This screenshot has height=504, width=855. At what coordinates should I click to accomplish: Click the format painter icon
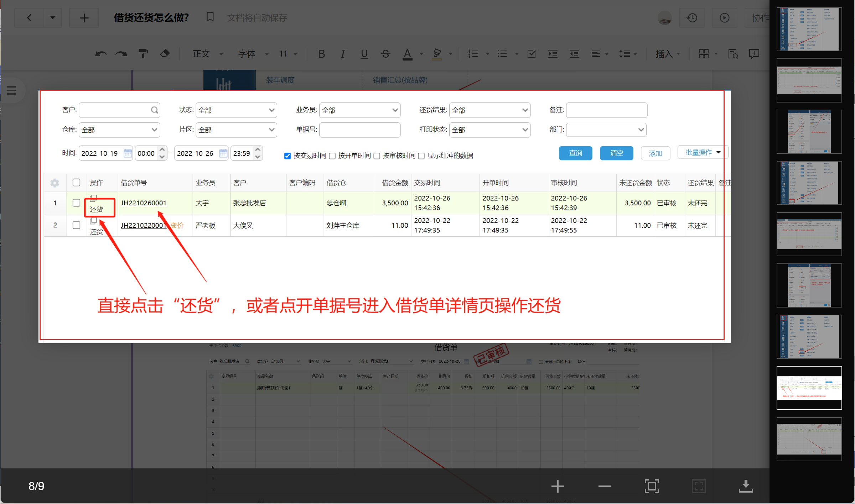(x=143, y=54)
